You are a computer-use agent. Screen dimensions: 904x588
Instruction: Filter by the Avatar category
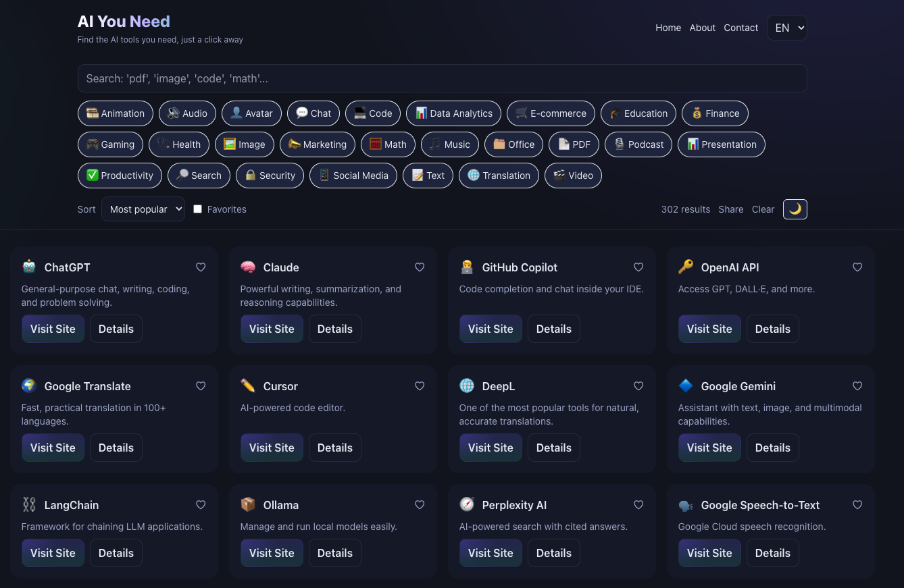click(x=251, y=113)
